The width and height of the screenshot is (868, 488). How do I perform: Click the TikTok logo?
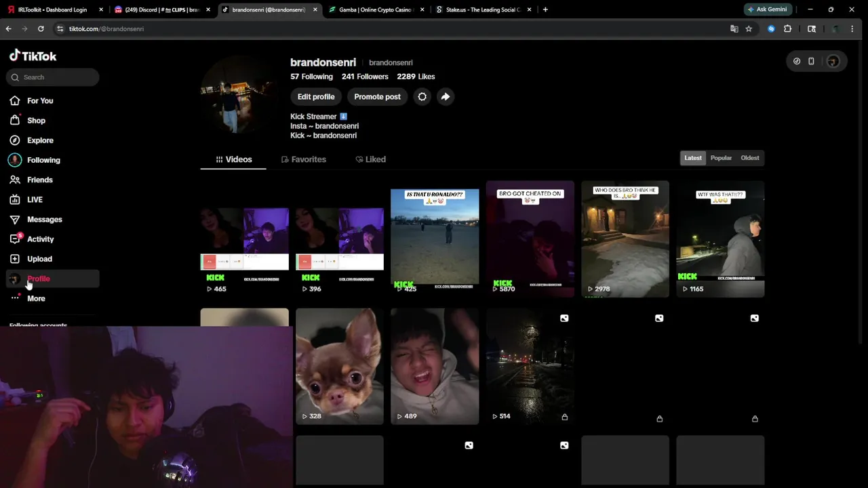tap(33, 56)
